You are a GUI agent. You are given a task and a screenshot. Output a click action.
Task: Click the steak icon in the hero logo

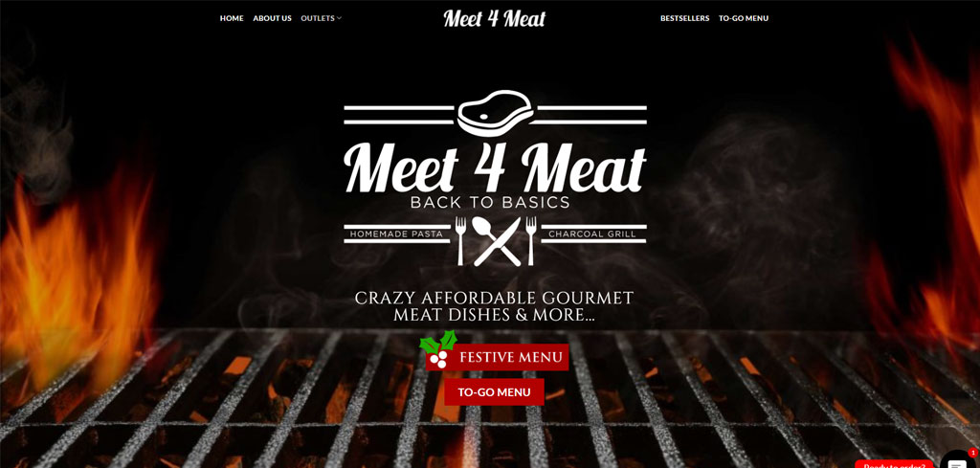496,113
